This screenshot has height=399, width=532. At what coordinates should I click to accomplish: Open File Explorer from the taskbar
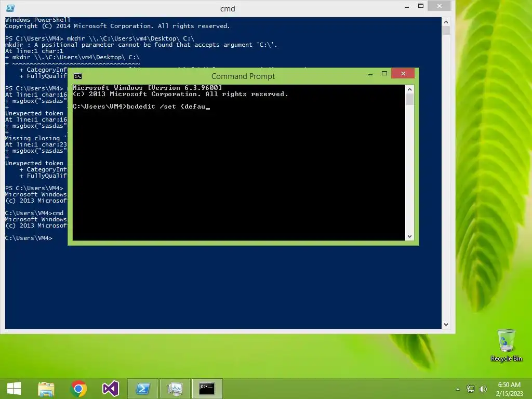coord(46,389)
